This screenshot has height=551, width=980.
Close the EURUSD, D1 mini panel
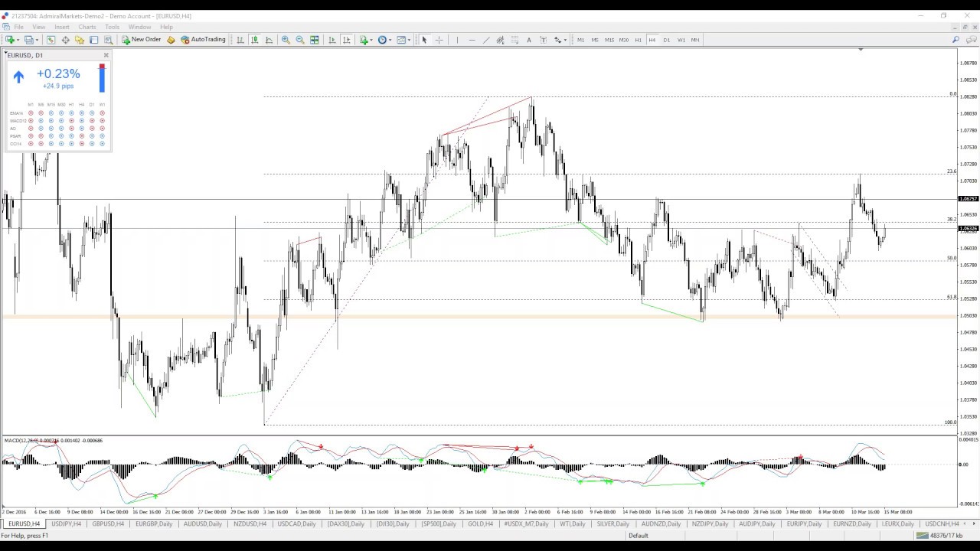[106, 55]
